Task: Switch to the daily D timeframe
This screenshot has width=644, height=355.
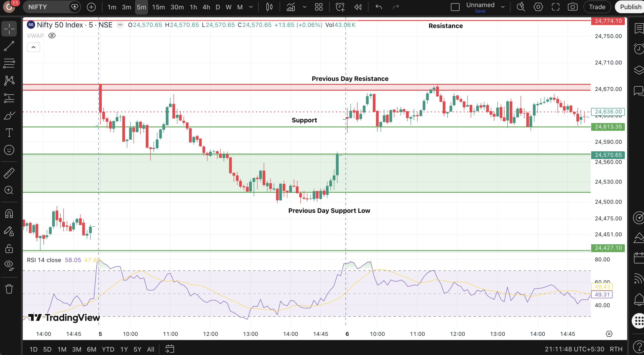Action: tap(218, 7)
